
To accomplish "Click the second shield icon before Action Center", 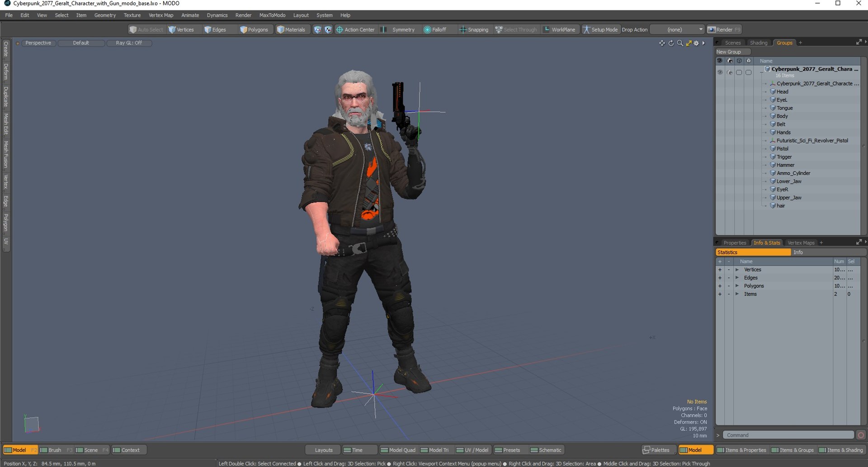I will (x=328, y=29).
